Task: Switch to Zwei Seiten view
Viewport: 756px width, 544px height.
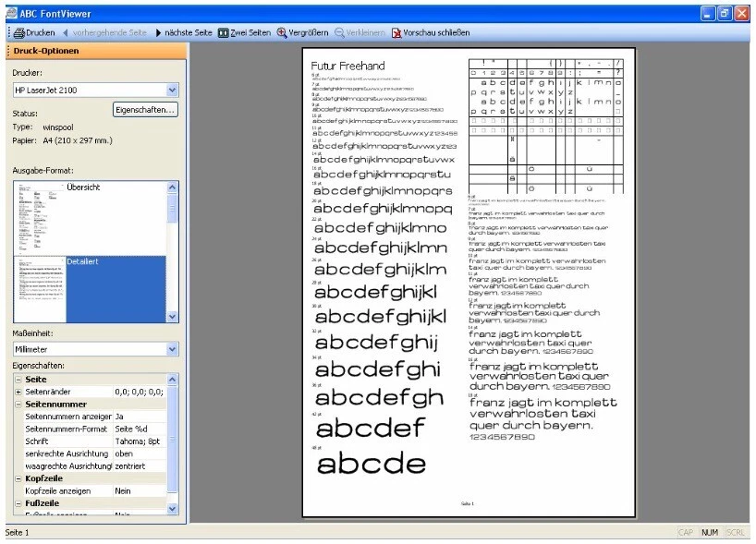Action: (221, 30)
